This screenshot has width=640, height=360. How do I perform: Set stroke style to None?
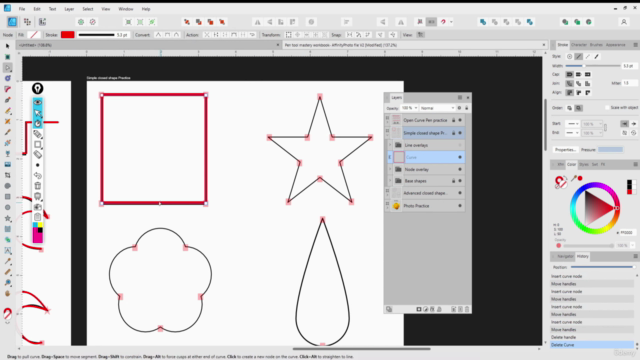coord(569,57)
